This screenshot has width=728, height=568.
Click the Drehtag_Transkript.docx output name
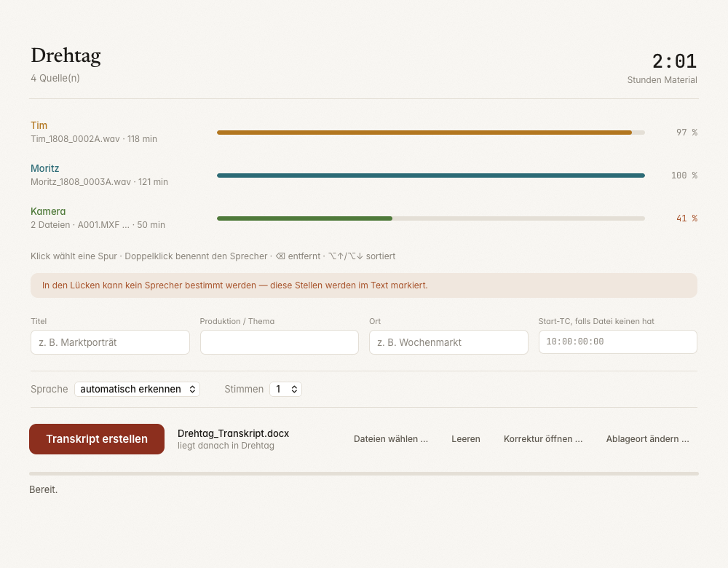tap(233, 433)
